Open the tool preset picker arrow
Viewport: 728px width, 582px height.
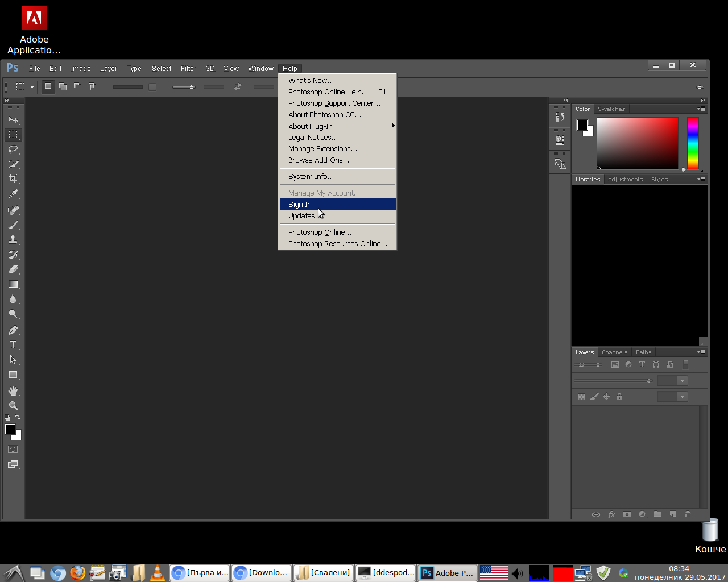coord(32,87)
